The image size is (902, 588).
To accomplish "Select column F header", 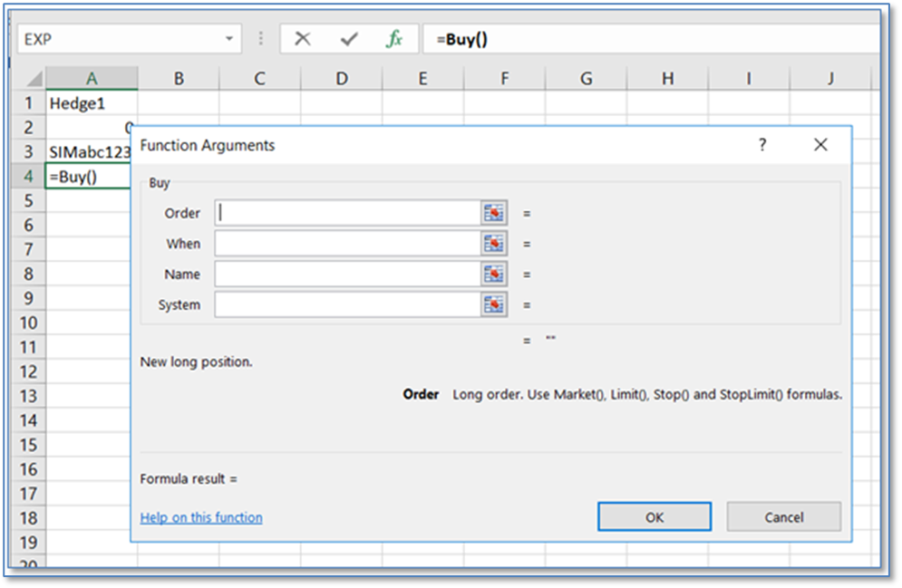I will [x=504, y=79].
